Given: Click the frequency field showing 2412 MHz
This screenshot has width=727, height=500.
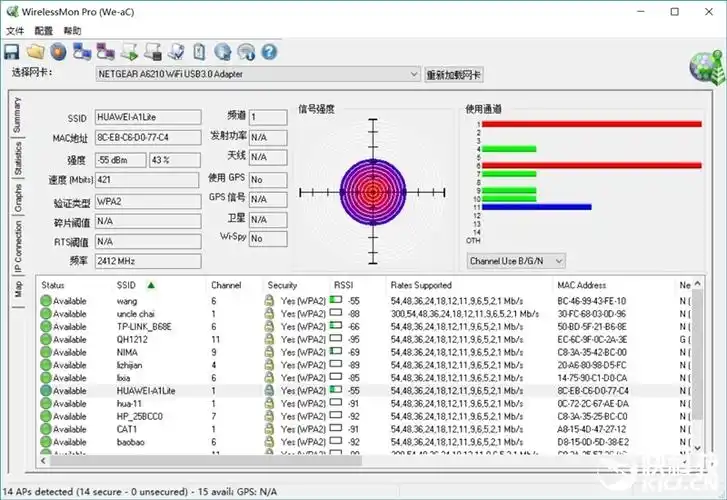Looking at the screenshot, I should 148,261.
